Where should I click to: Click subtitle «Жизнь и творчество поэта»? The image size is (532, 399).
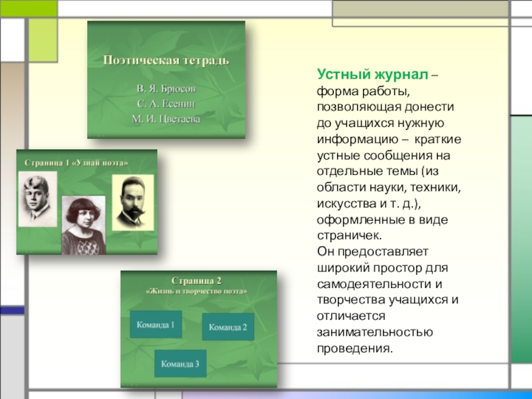pyautogui.click(x=196, y=291)
